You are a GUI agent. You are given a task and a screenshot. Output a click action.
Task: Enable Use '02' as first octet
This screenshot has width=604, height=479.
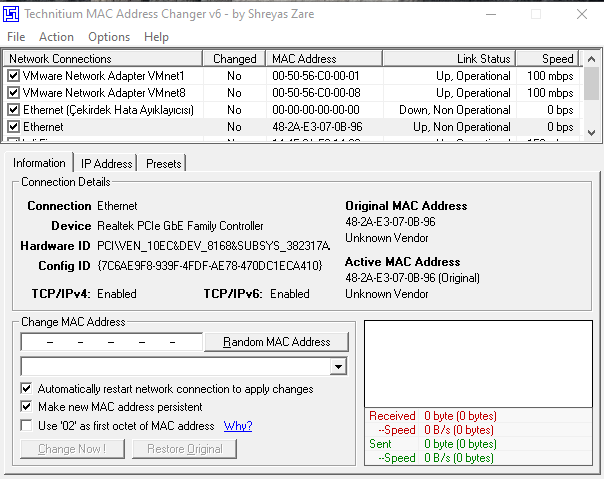(x=26, y=425)
